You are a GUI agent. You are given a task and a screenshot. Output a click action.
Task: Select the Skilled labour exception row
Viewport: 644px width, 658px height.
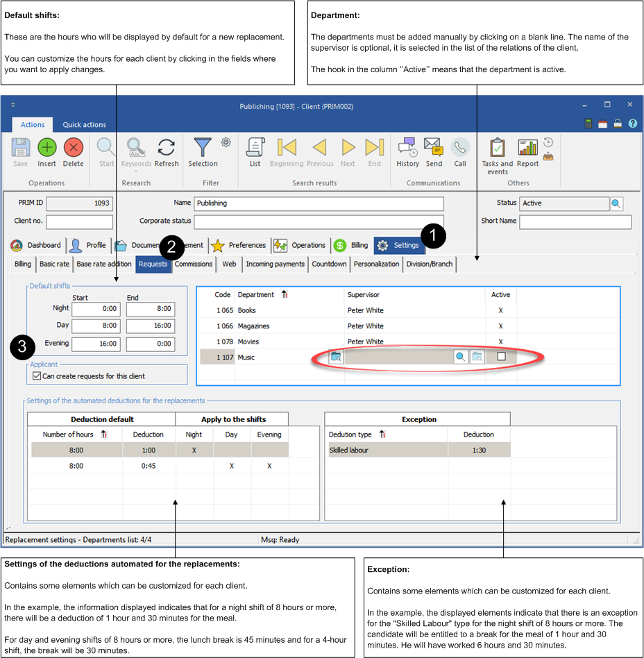click(x=419, y=450)
